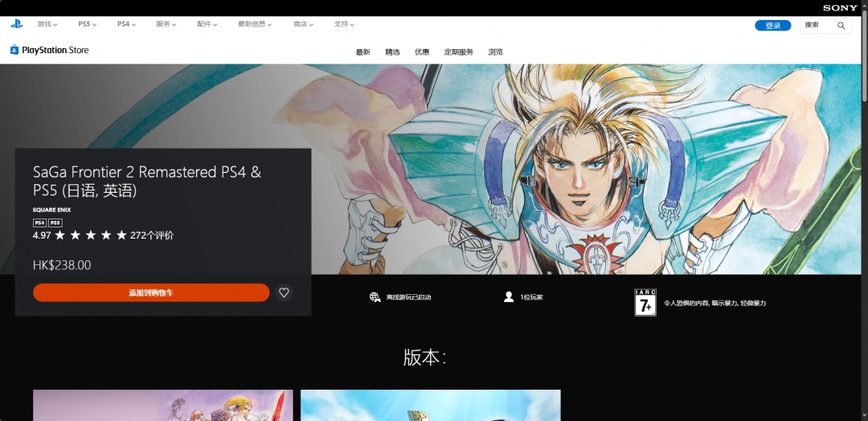
Task: Click the offline play globe icon
Action: point(375,297)
